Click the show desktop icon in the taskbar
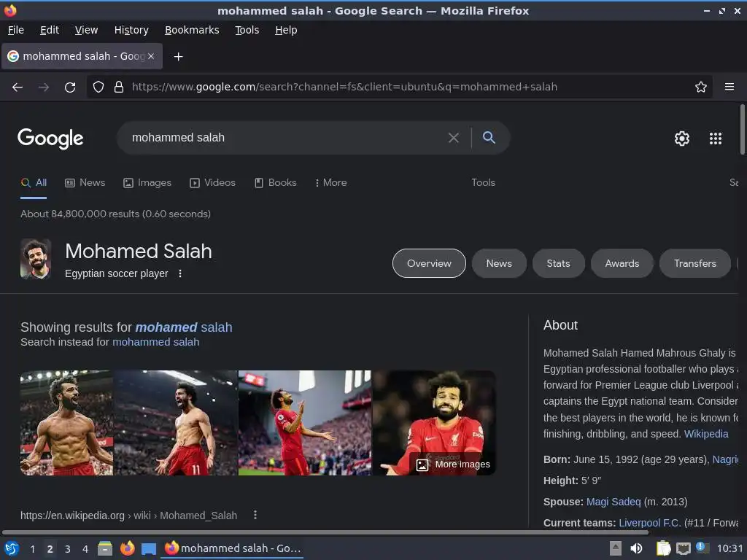The width and height of the screenshot is (747, 560). click(x=149, y=548)
